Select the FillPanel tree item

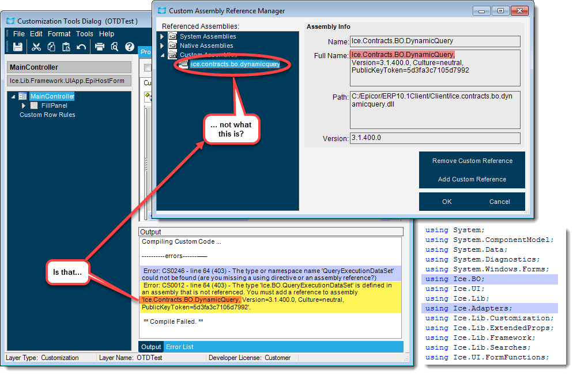click(x=54, y=105)
